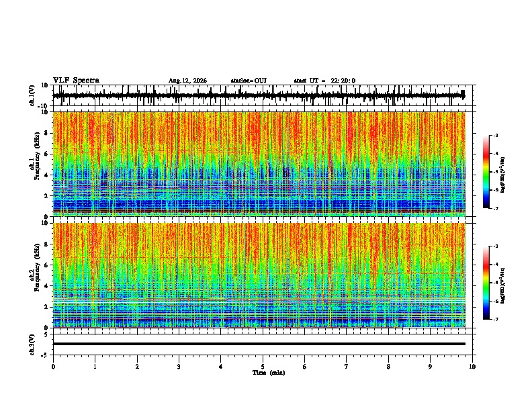Click the "-7" label on ch.1 color bar

coord(495,208)
